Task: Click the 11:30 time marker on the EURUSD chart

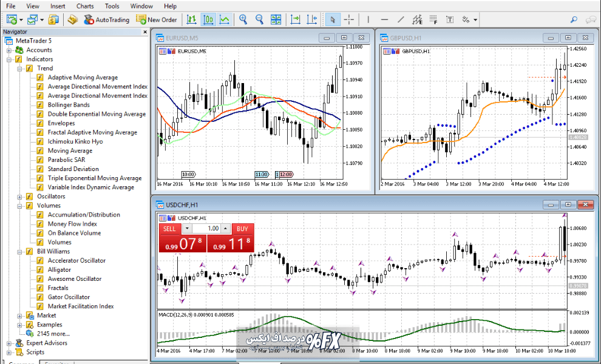Action: [262, 174]
